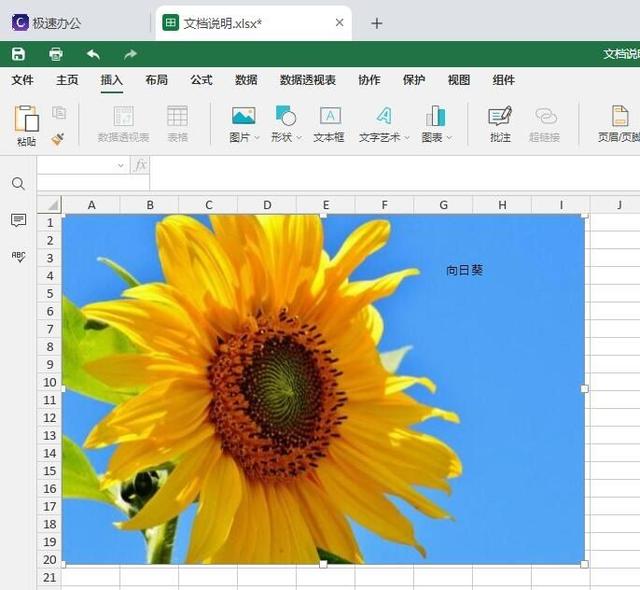Open the 文件 file menu
The width and height of the screenshot is (640, 590).
click(x=22, y=80)
